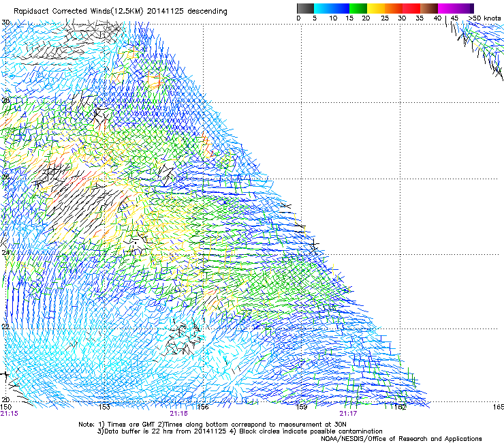Click the latitude label '30'
504x443 pixels.
pyautogui.click(x=5, y=22)
